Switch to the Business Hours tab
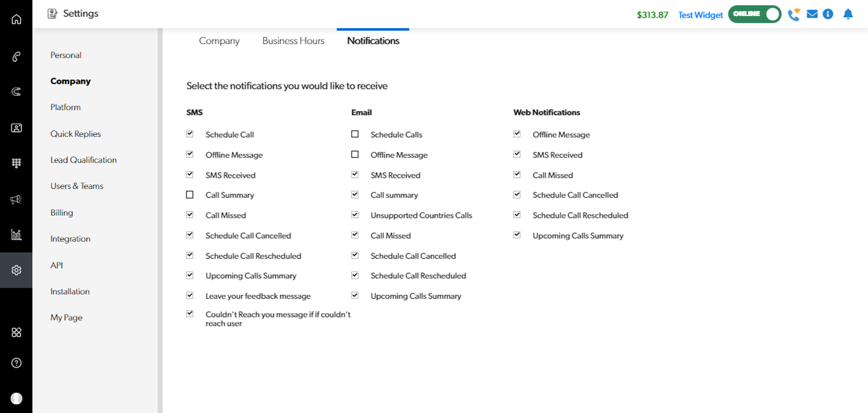Image resolution: width=868 pixels, height=413 pixels. [x=293, y=41]
